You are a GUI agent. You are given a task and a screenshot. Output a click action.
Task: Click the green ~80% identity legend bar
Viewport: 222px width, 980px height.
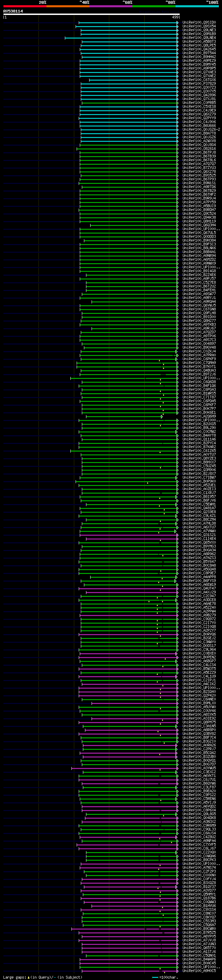pyautogui.click(x=154, y=6)
